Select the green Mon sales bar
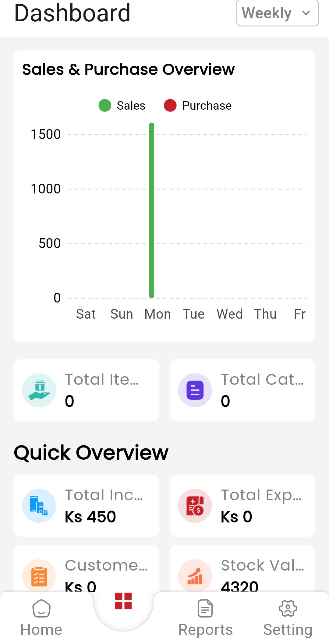 tap(151, 210)
